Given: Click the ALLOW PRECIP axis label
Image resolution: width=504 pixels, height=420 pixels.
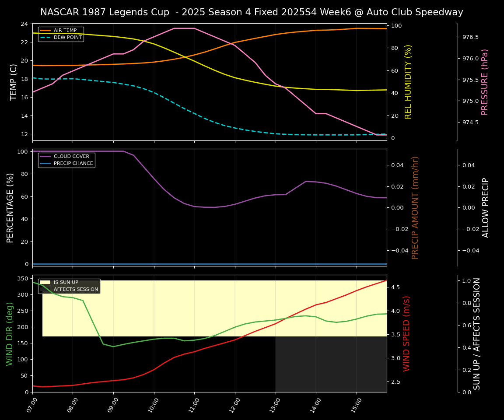Looking at the screenshot, I should point(486,207).
